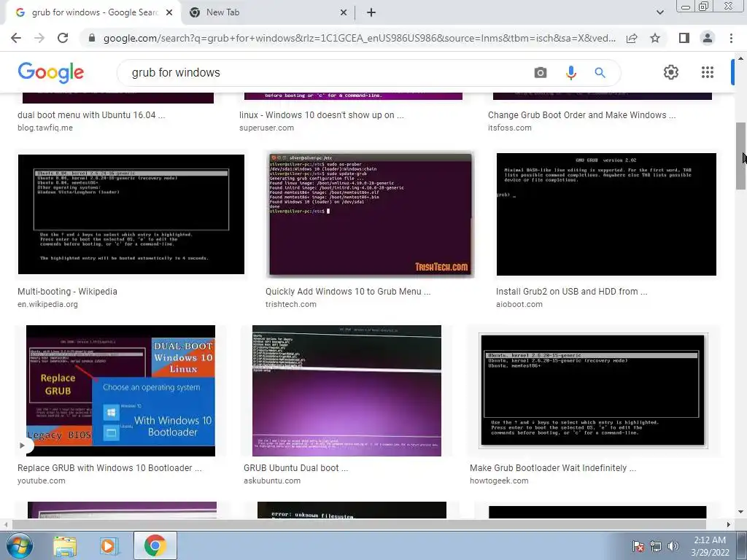The height and width of the screenshot is (560, 747).
Task: Click the howtogeek.com source text
Action: click(x=499, y=481)
